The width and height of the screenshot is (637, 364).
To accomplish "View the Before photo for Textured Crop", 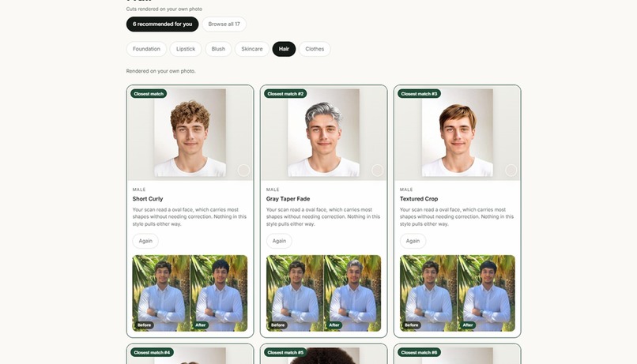I will 428,293.
